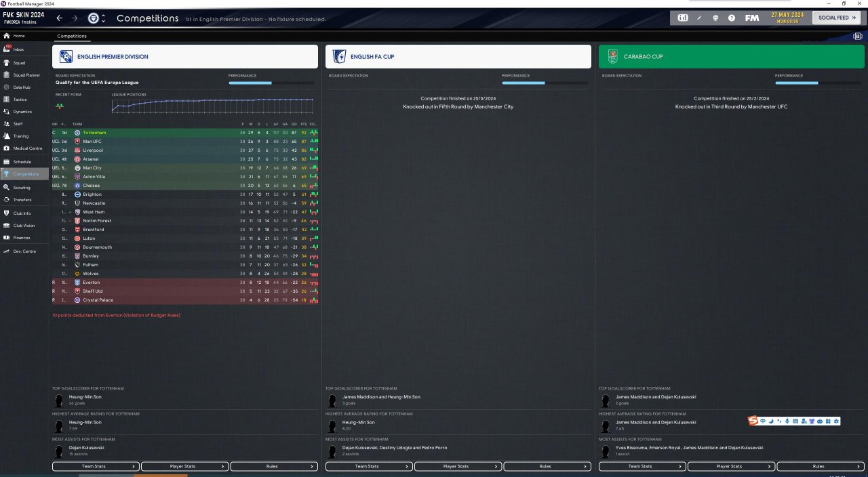Click Premier Division performance bar

pyautogui.click(x=271, y=83)
